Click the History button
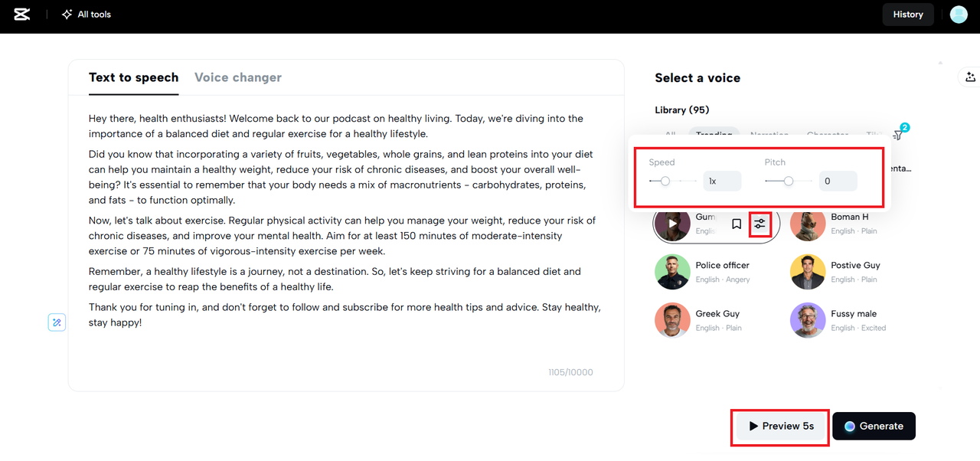 (x=908, y=15)
